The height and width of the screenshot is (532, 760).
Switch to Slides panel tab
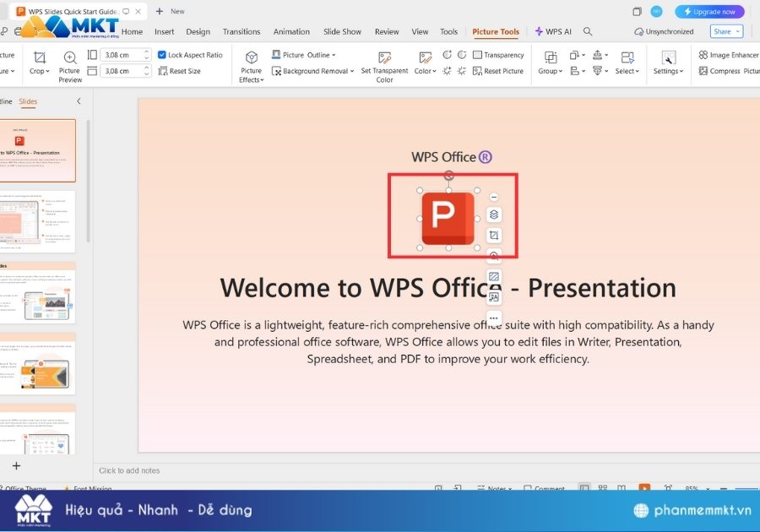[x=28, y=101]
